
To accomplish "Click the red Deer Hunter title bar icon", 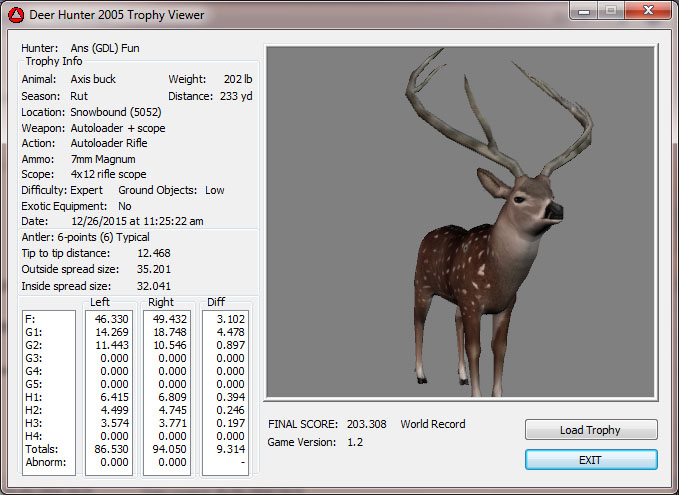I will pos(15,14).
